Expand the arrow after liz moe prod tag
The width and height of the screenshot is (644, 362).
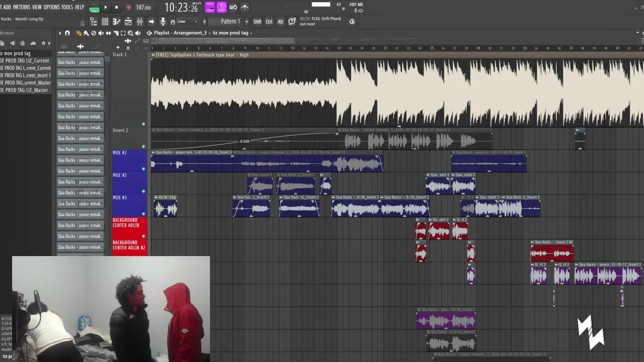(251, 33)
